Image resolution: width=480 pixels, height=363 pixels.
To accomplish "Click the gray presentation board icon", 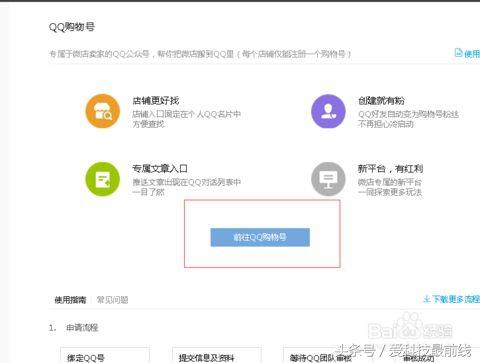I will (328, 179).
